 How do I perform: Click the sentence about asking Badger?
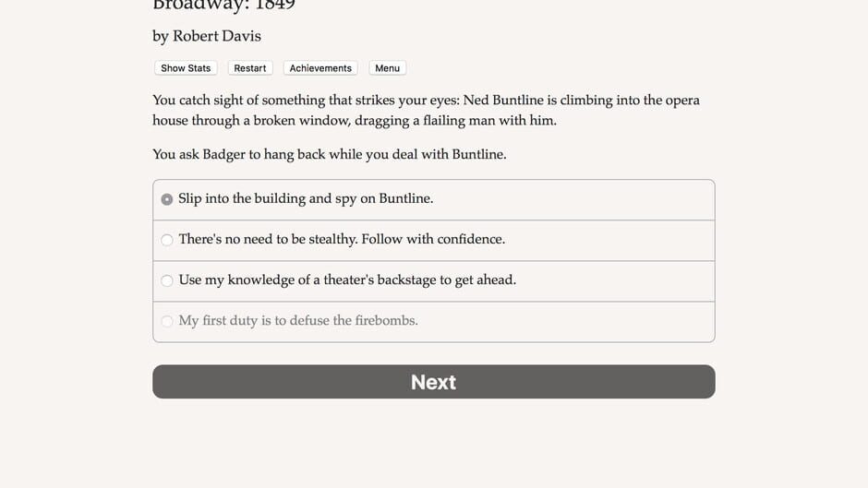[329, 154]
